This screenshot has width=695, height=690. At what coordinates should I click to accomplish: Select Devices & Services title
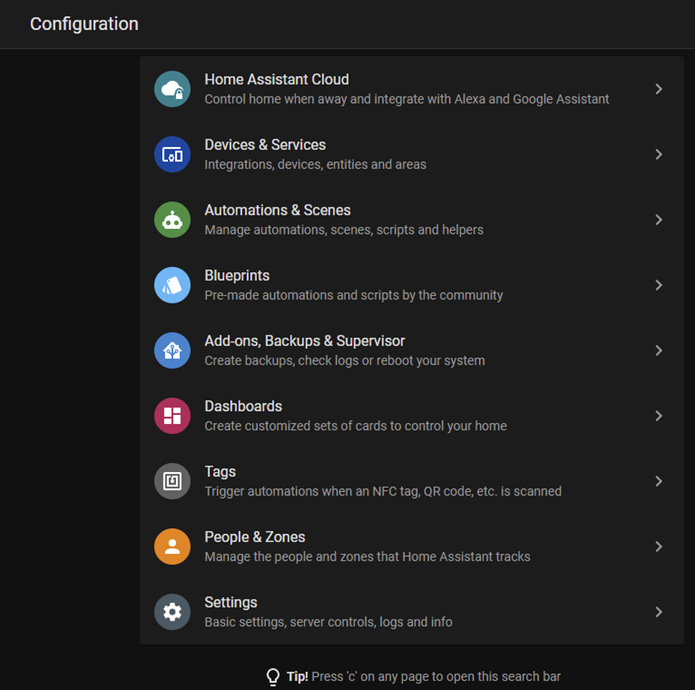(x=265, y=145)
